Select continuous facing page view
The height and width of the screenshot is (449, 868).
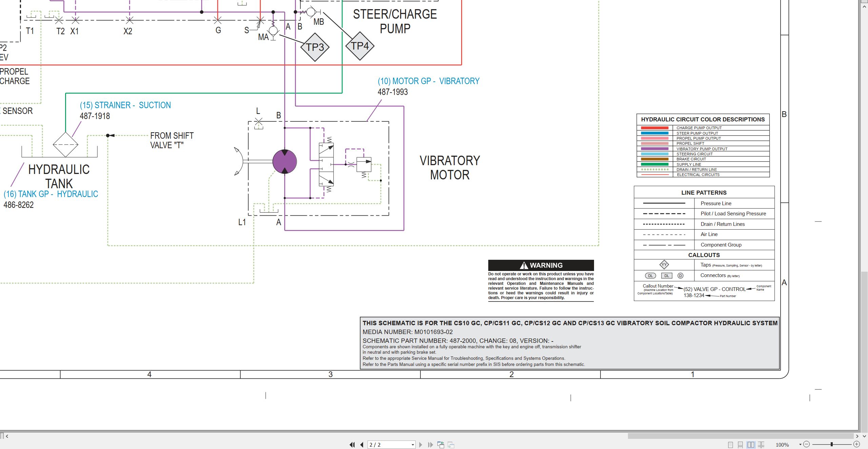click(761, 445)
